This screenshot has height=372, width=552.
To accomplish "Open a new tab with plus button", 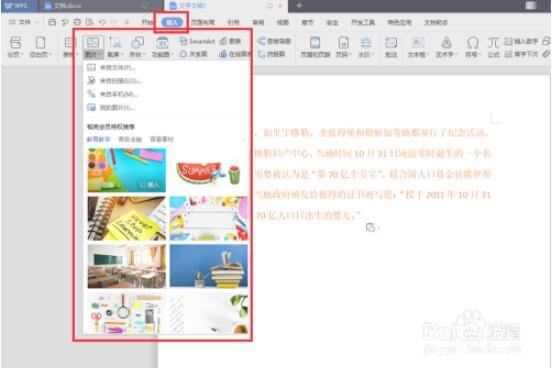I will click(299, 6).
